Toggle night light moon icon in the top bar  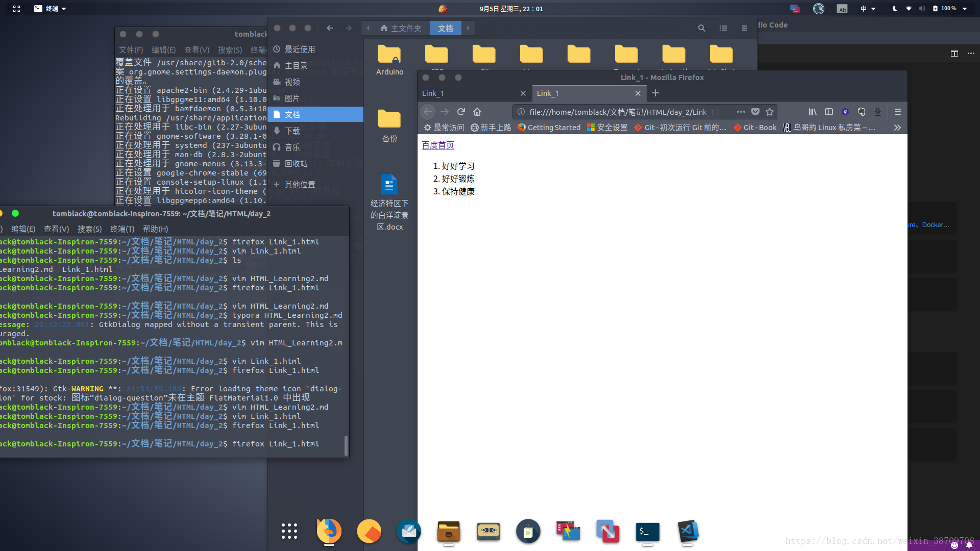895,9
